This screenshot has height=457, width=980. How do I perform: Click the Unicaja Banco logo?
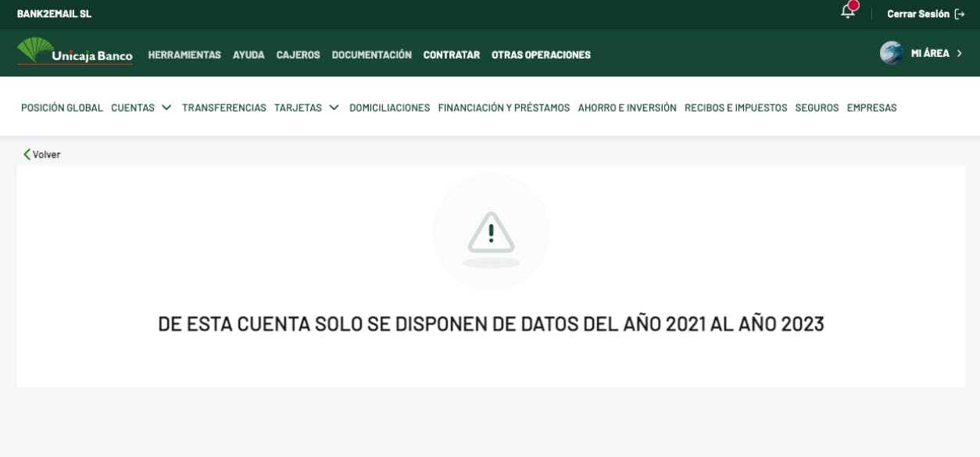(x=75, y=52)
